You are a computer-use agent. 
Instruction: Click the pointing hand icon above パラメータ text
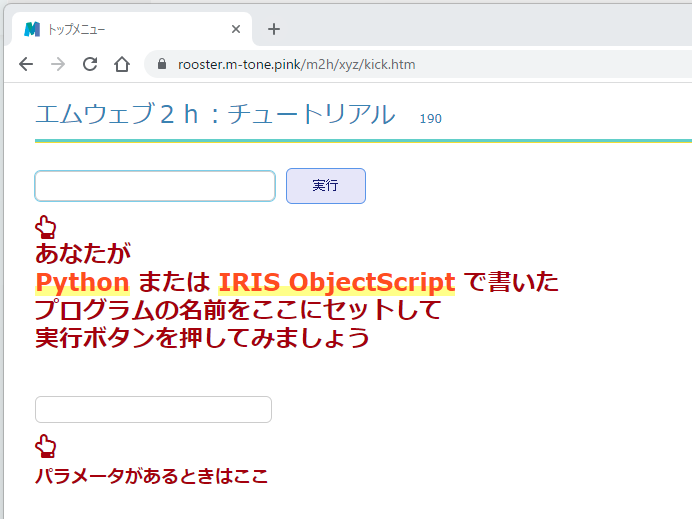[46, 446]
